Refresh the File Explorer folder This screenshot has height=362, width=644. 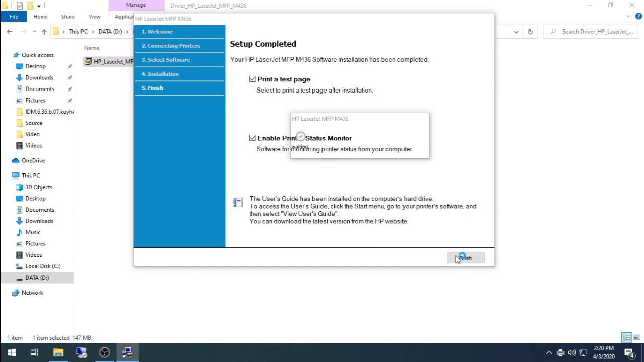click(530, 32)
